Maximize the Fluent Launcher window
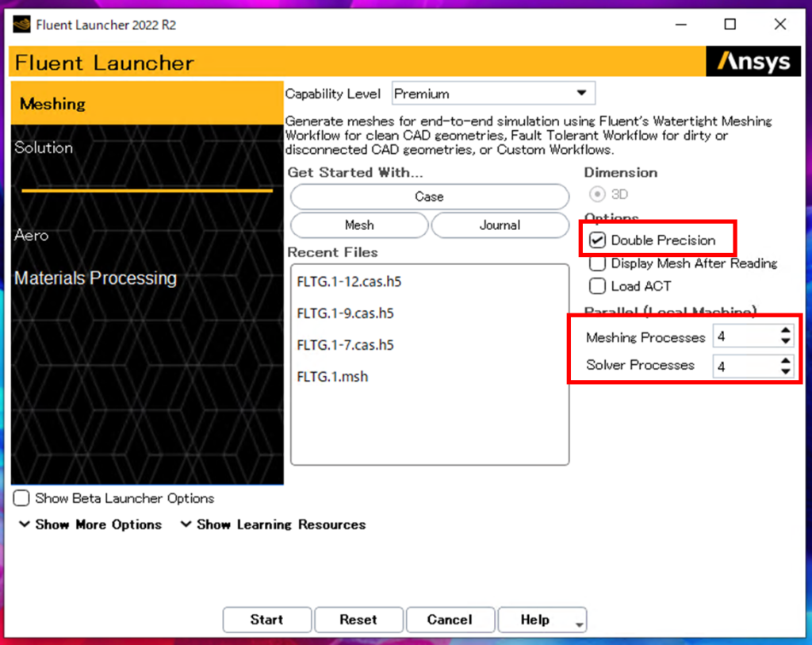 point(730,25)
